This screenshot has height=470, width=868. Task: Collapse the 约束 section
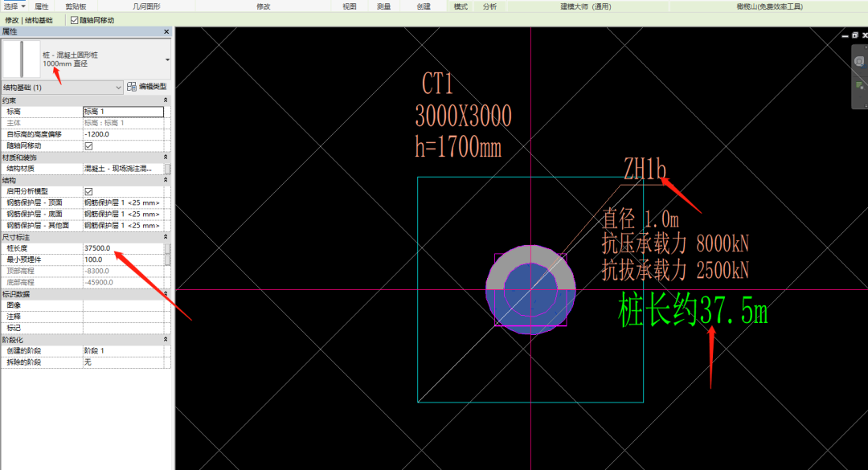(166, 100)
